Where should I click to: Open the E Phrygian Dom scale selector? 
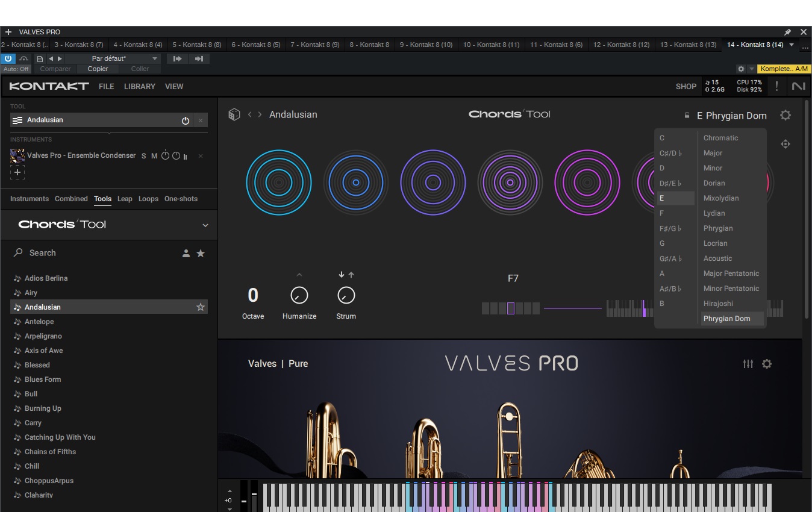point(732,116)
